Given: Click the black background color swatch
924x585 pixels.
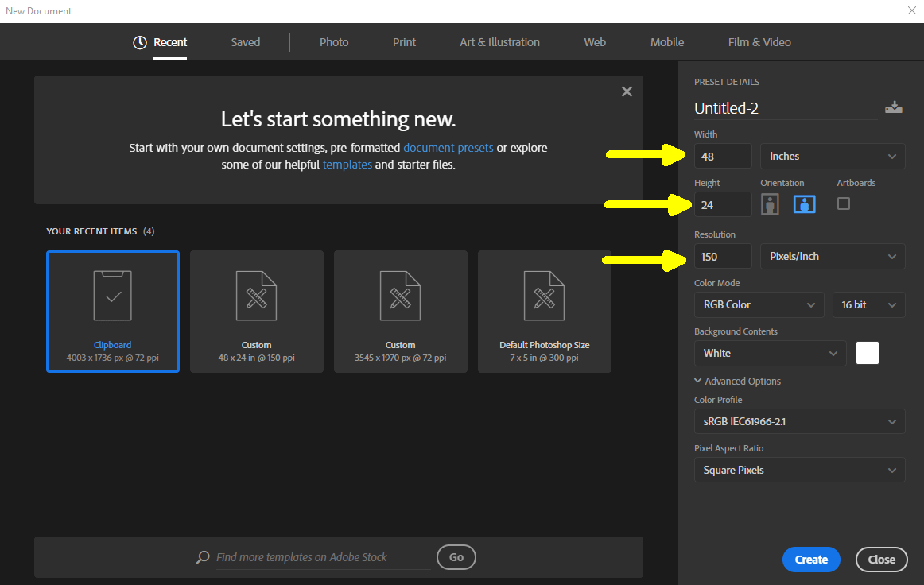Looking at the screenshot, I should [x=868, y=354].
